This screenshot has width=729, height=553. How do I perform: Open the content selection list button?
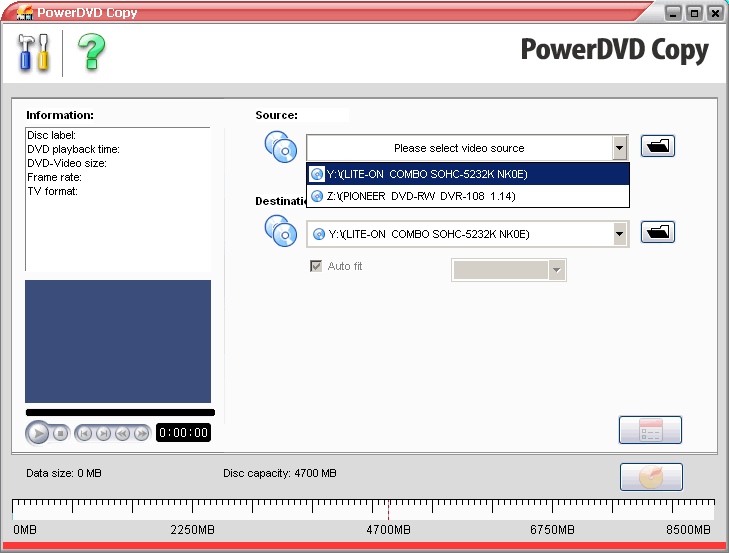pyautogui.click(x=650, y=430)
